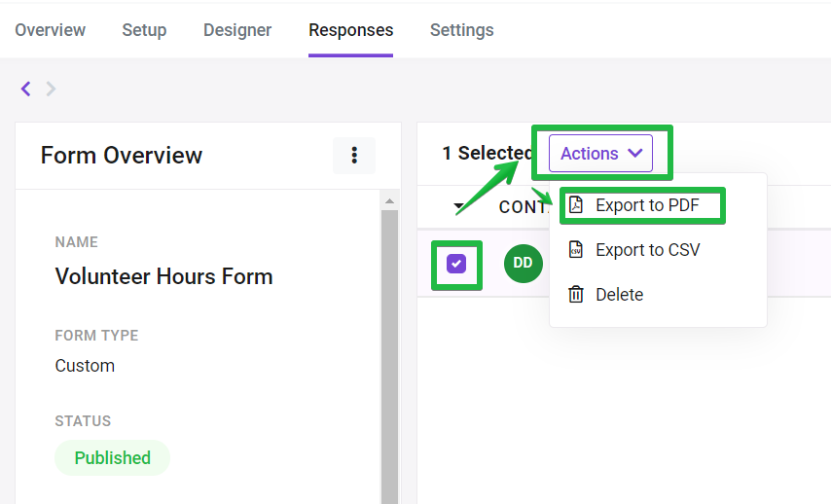The height and width of the screenshot is (504, 831).
Task: Click the PDF file icon
Action: pos(575,204)
